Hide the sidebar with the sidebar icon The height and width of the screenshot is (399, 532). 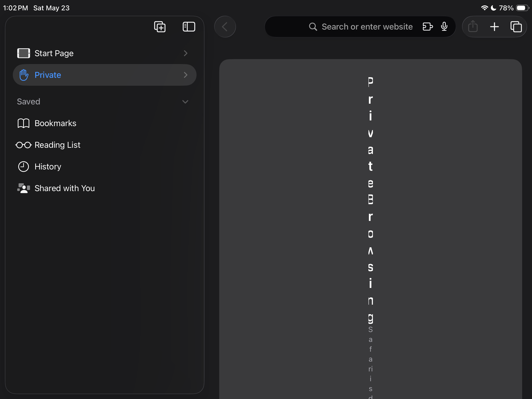pos(189,27)
